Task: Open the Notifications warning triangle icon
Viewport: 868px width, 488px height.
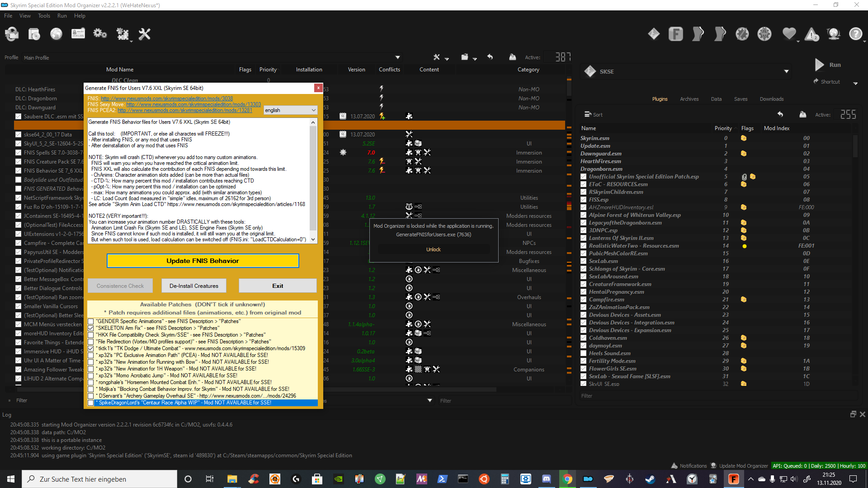Action: pyautogui.click(x=811, y=34)
